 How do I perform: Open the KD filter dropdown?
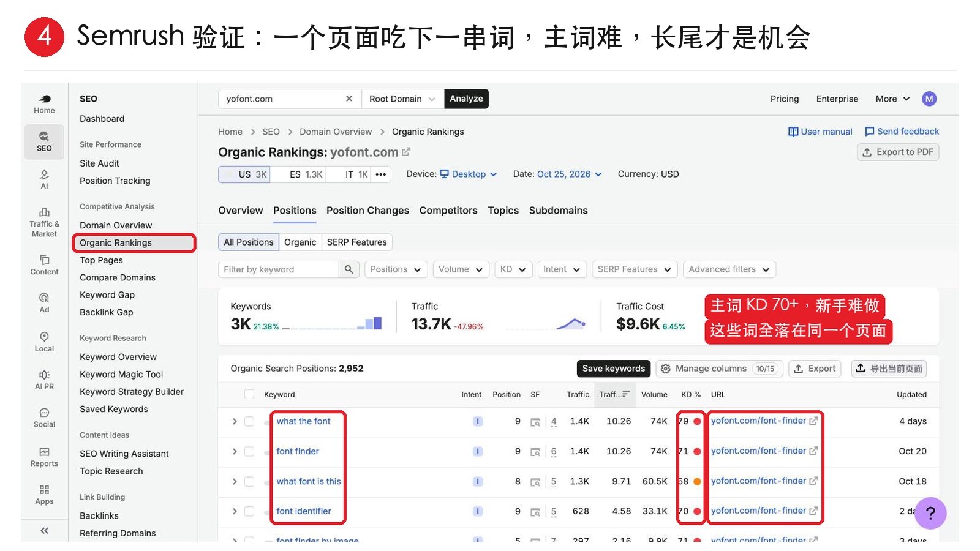tap(513, 269)
